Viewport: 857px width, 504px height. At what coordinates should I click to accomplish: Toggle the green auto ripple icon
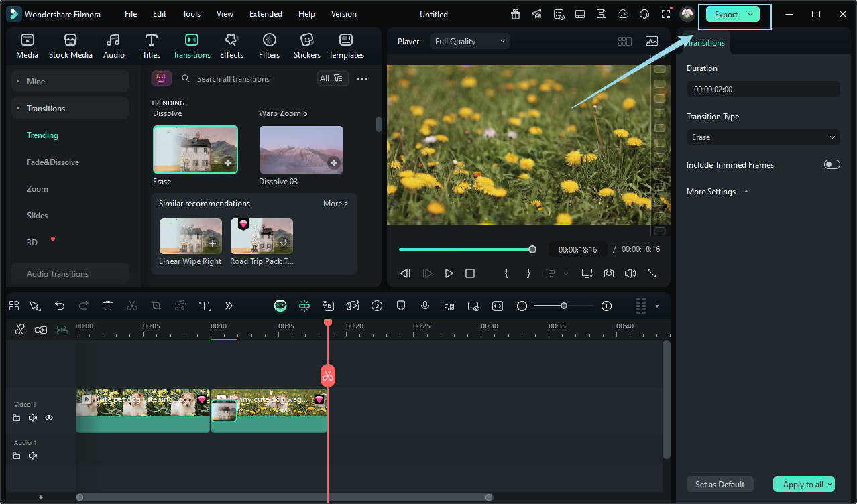[x=62, y=330]
